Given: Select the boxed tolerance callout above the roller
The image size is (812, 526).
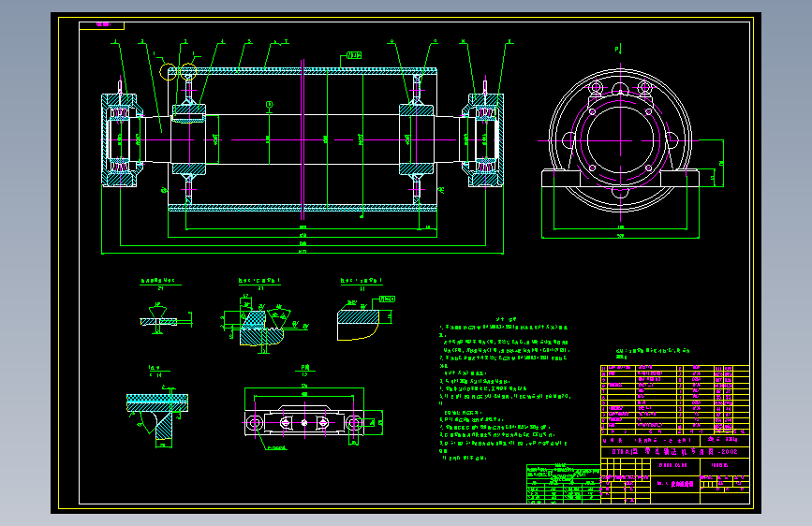Looking at the screenshot, I should (354, 55).
